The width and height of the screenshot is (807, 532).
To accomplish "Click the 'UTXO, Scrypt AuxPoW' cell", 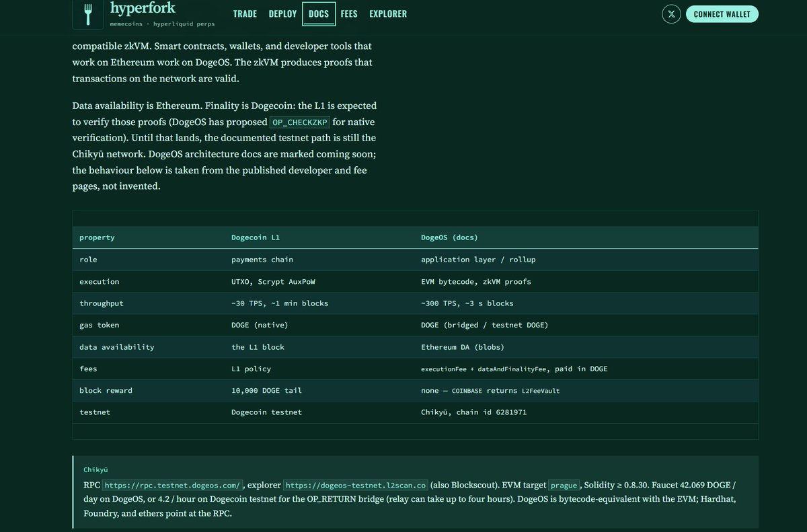I will (x=274, y=282).
